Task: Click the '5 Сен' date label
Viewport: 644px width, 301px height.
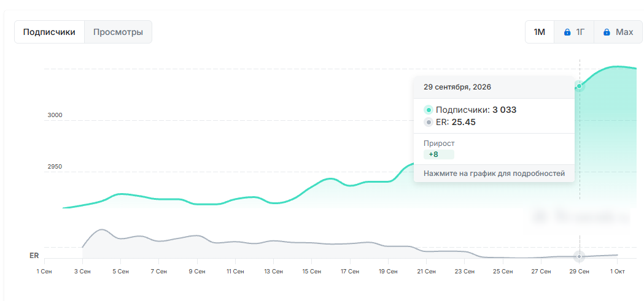Action: pos(120,272)
